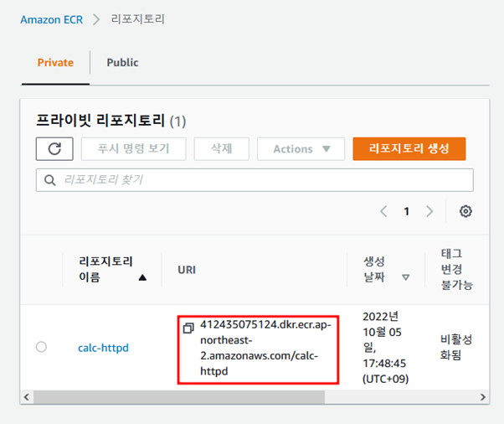This screenshot has height=424, width=504.
Task: Open table preferences gear icon
Action: tap(465, 211)
